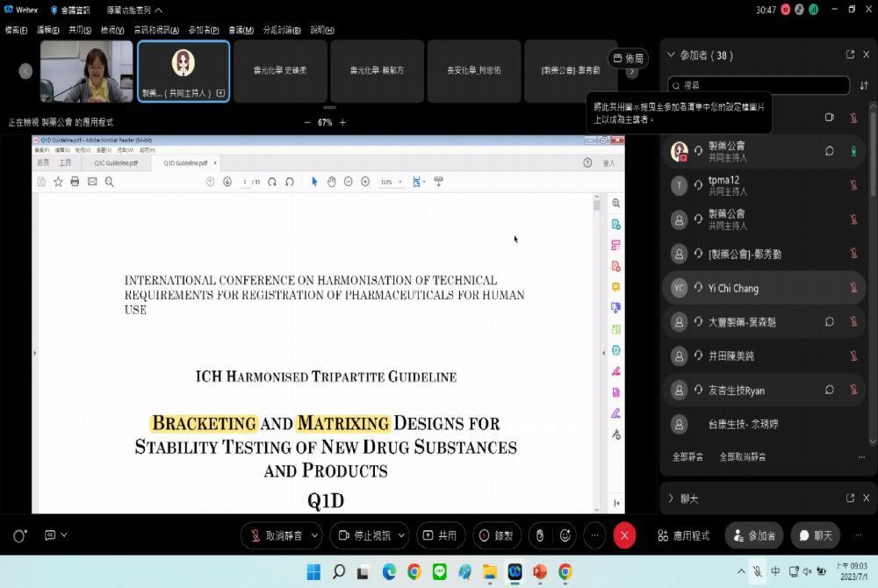Click the participant list vertical scrollbar

click(872, 263)
